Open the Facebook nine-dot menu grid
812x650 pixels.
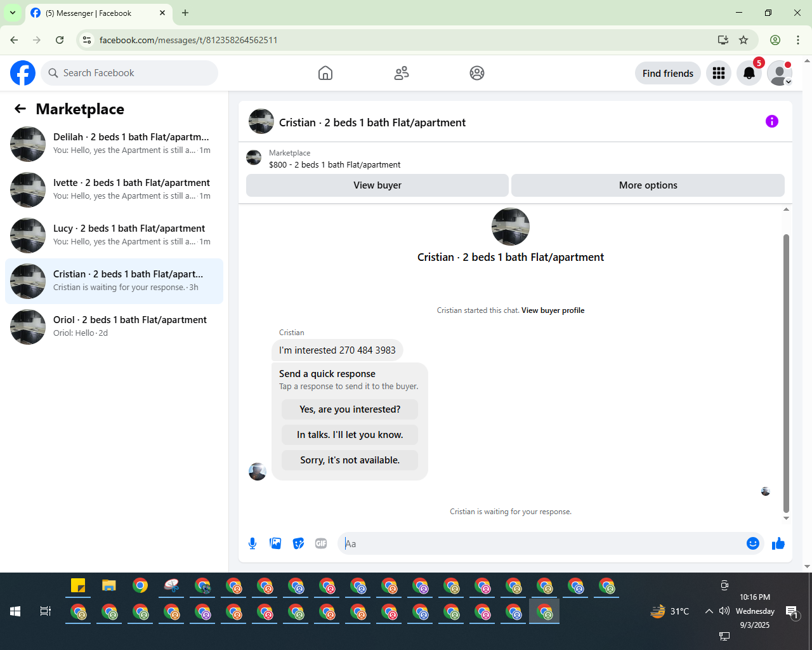pos(719,73)
